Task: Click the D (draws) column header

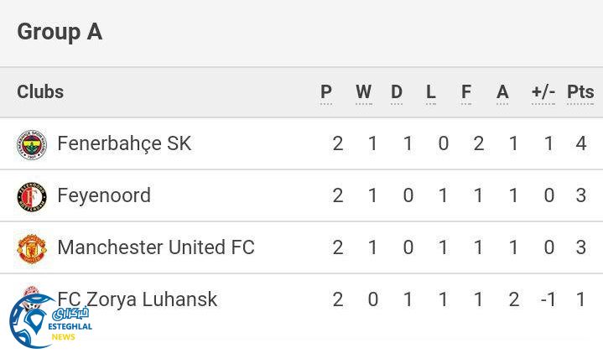Action: (397, 92)
